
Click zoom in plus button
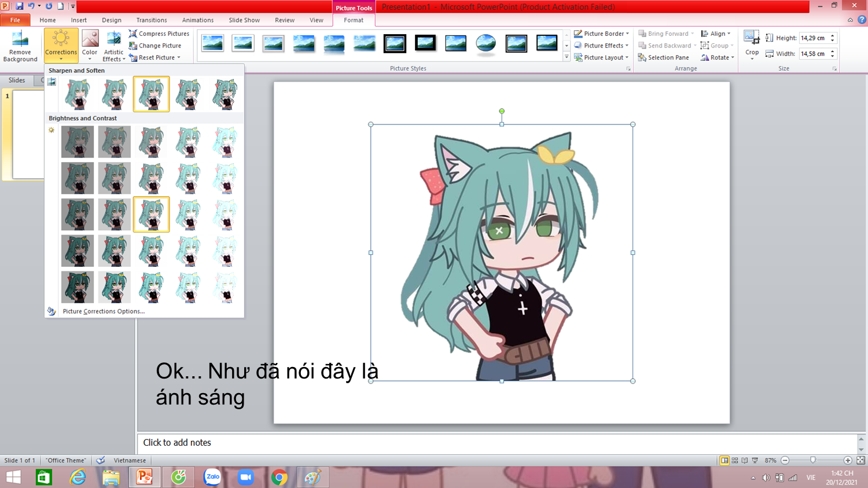(x=848, y=460)
